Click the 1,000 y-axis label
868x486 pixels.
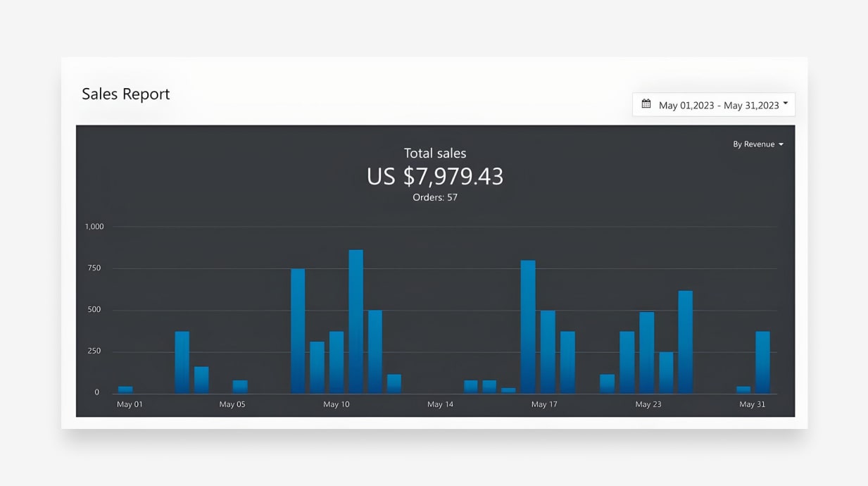94,227
